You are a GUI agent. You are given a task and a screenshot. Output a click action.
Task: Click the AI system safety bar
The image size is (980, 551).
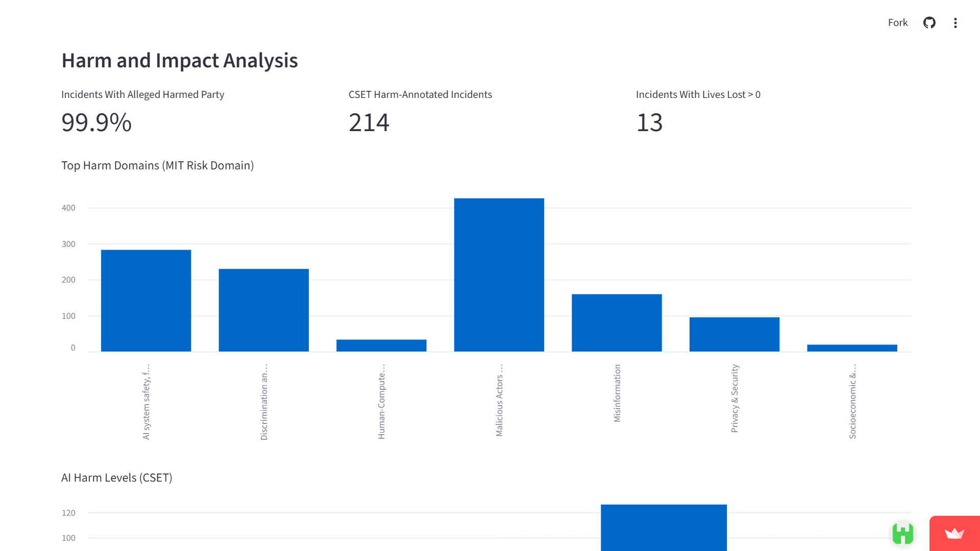[146, 300]
